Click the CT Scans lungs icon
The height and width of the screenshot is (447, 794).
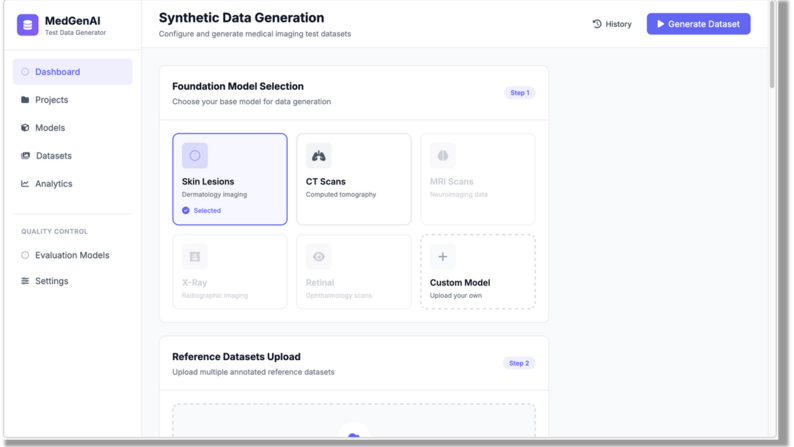pos(318,156)
